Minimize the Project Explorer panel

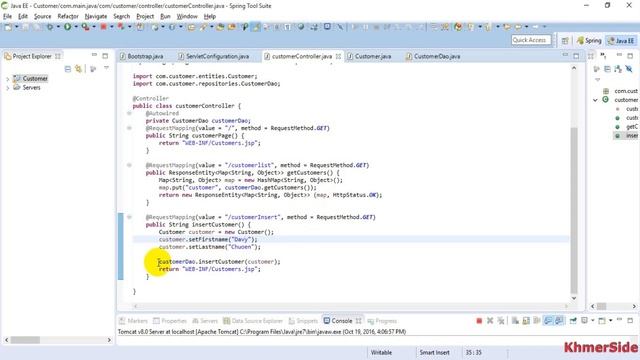pyautogui.click(x=94, y=55)
